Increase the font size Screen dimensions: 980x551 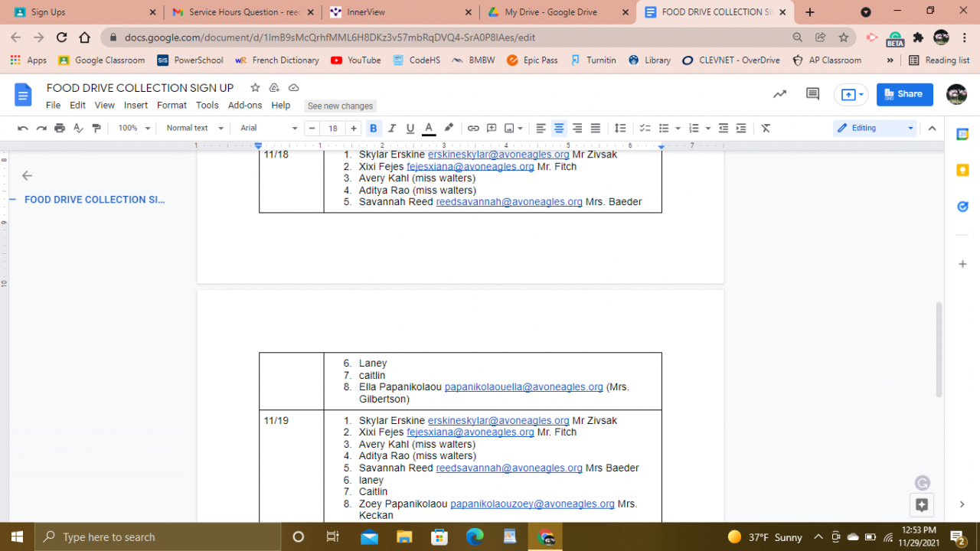click(x=354, y=129)
